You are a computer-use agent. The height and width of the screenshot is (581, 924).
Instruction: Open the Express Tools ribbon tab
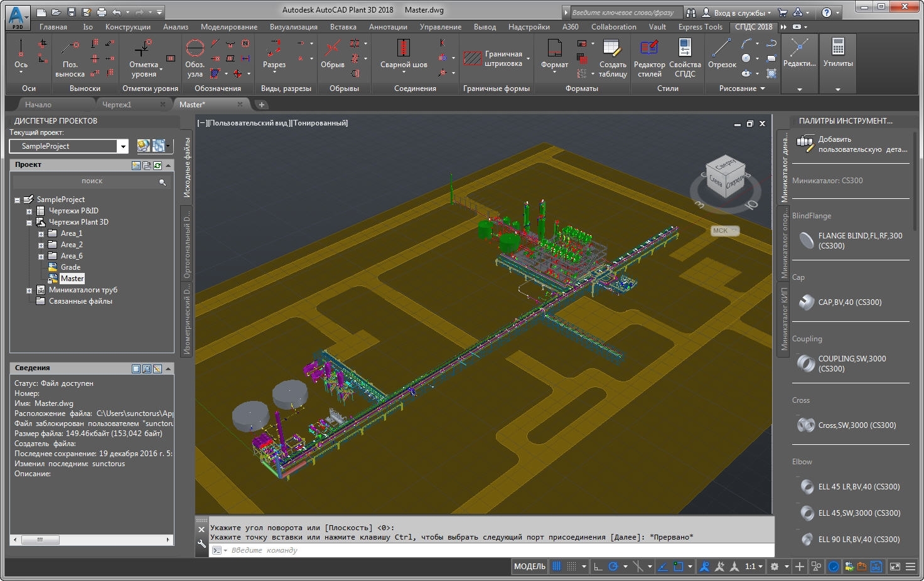[x=700, y=27]
